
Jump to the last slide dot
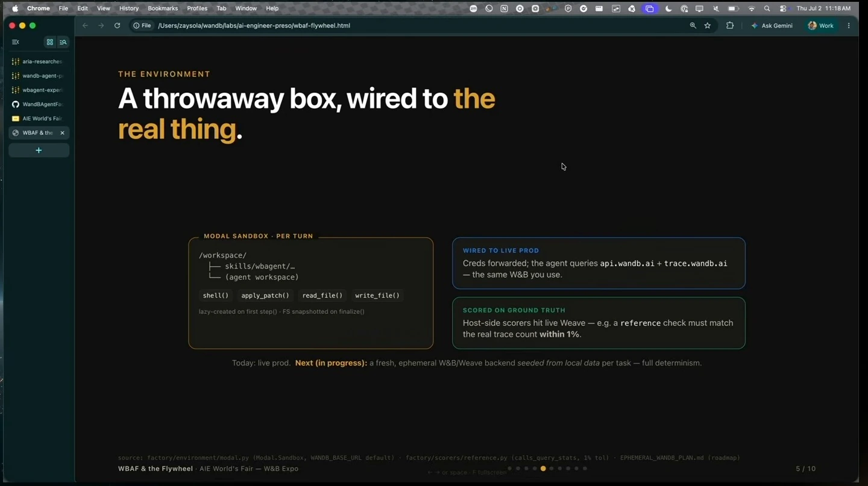click(x=585, y=468)
